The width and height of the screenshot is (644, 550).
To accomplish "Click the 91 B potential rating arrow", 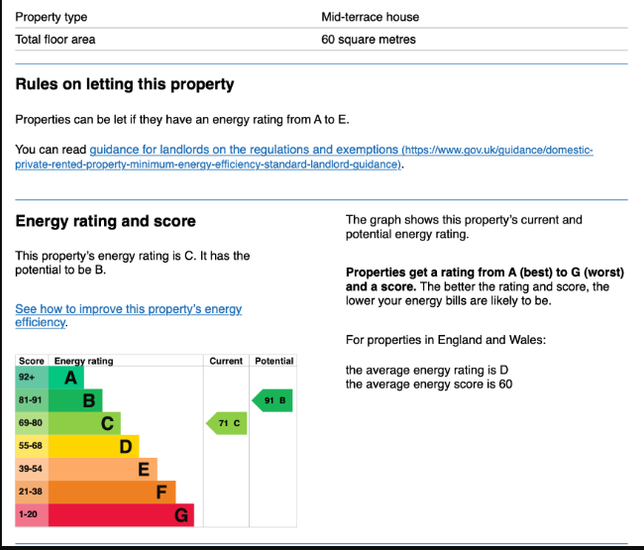I will click(273, 401).
